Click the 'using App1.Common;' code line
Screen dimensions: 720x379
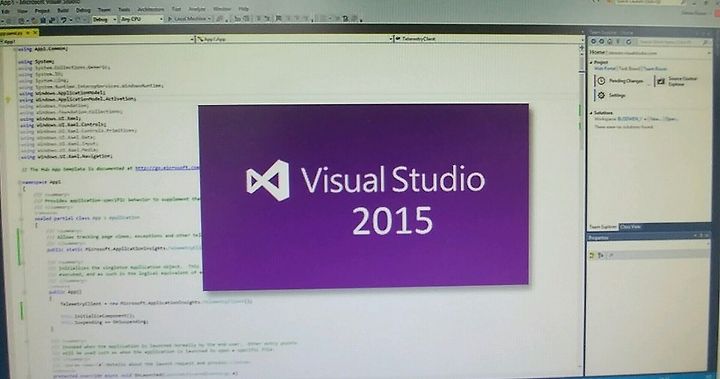click(43, 49)
